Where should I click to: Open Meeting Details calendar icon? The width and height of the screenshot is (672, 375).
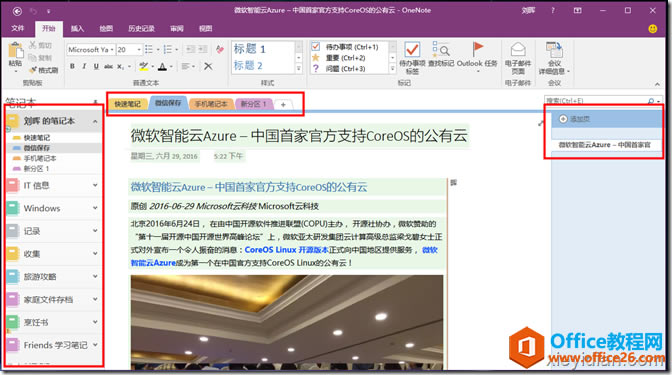(x=554, y=50)
